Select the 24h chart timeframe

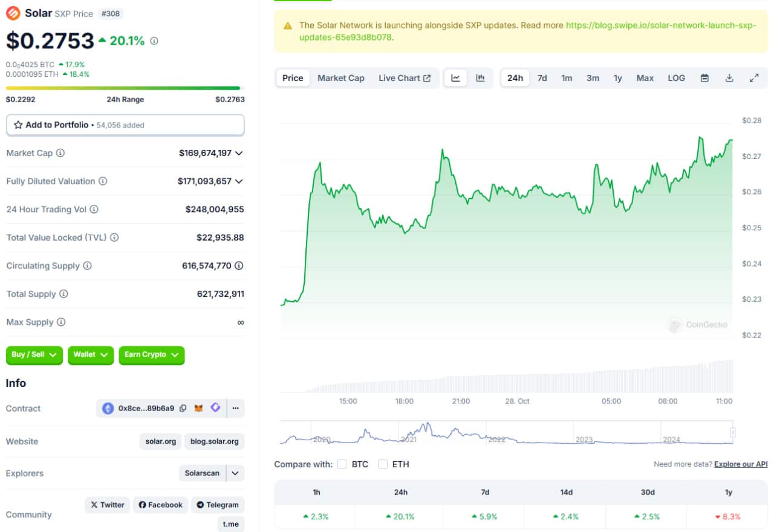click(x=515, y=78)
